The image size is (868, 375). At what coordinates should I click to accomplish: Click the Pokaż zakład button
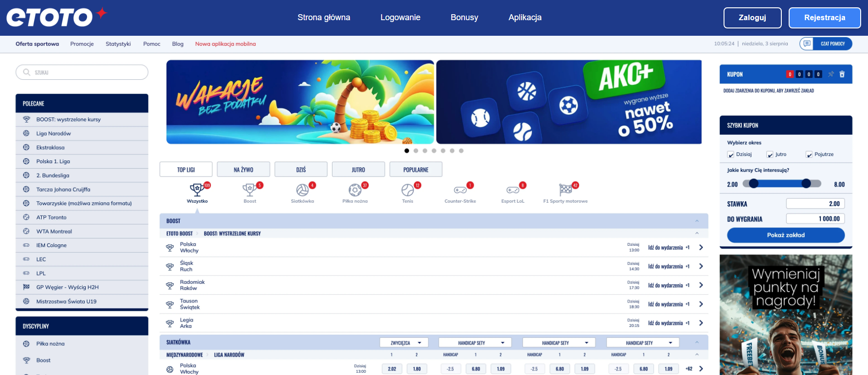tap(786, 235)
